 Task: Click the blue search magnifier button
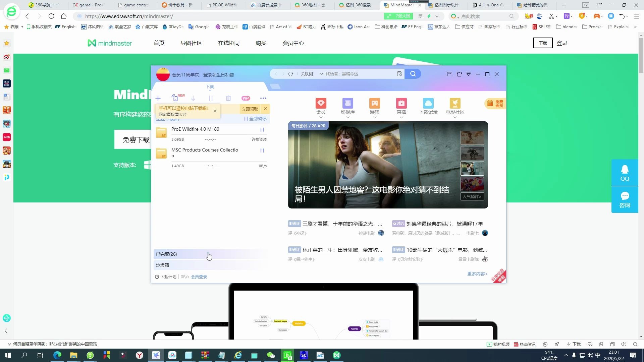coord(413,74)
